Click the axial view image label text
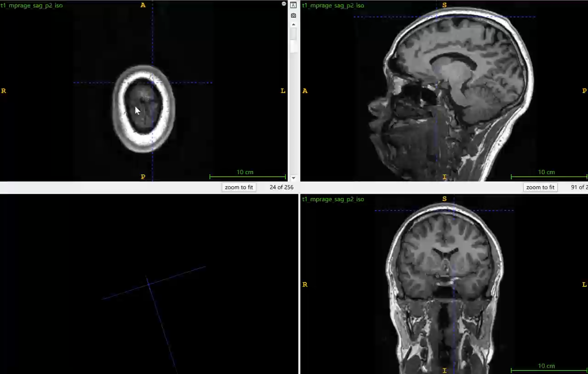 point(31,5)
